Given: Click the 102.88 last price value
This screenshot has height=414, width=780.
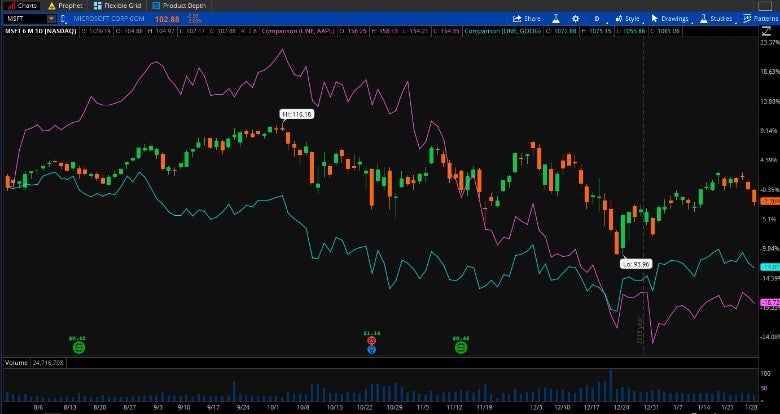Looking at the screenshot, I should point(167,19).
